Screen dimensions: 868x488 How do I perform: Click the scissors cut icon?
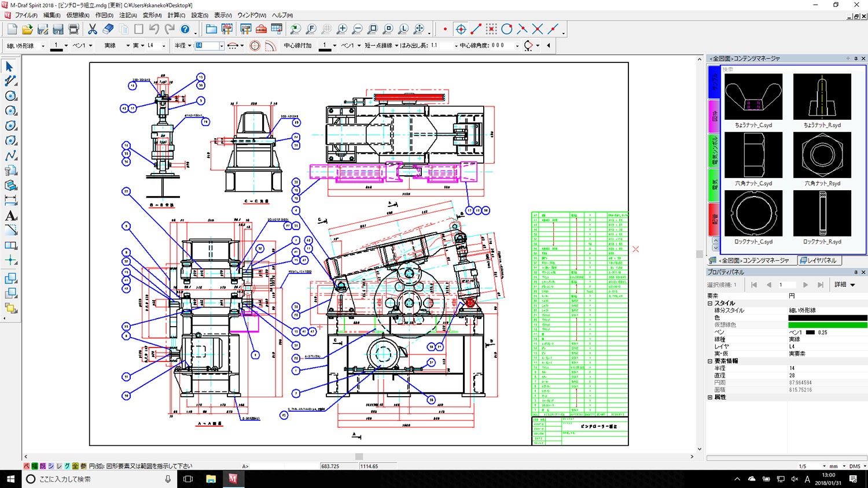point(93,29)
